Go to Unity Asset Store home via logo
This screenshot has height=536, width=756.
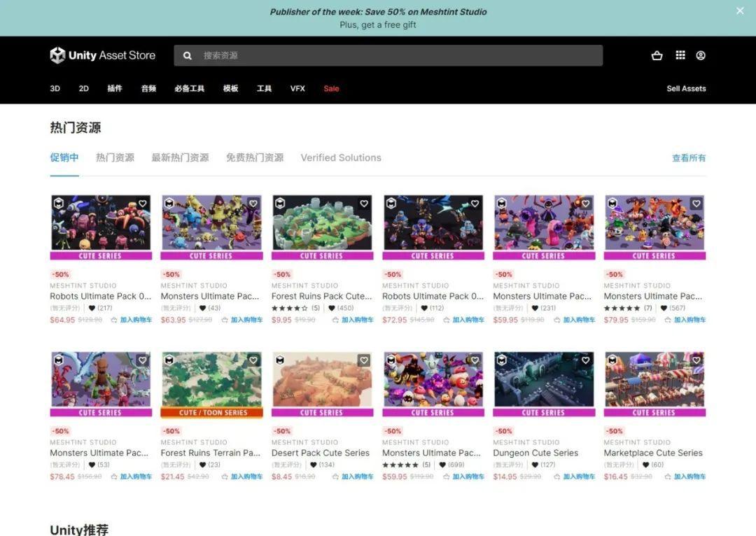click(x=103, y=55)
